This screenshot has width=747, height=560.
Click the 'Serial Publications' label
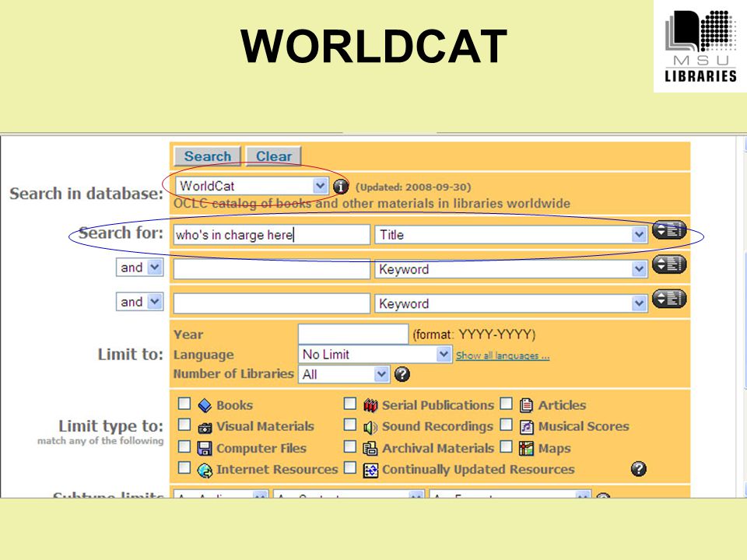(x=438, y=405)
